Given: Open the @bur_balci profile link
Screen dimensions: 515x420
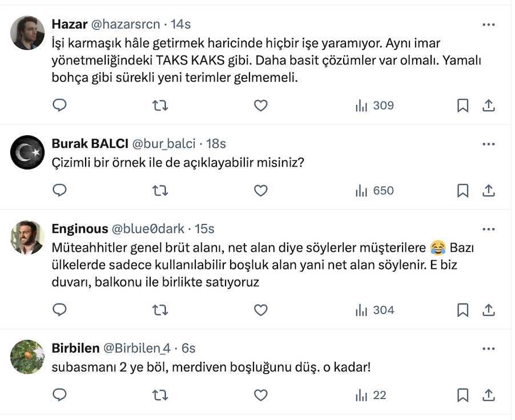Looking at the screenshot, I should (x=164, y=144).
